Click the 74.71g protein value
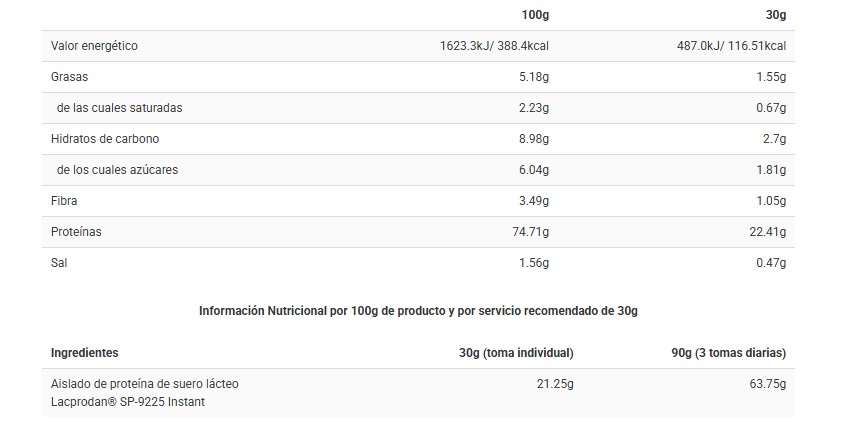Viewport: 849px width, 433px height. [531, 232]
